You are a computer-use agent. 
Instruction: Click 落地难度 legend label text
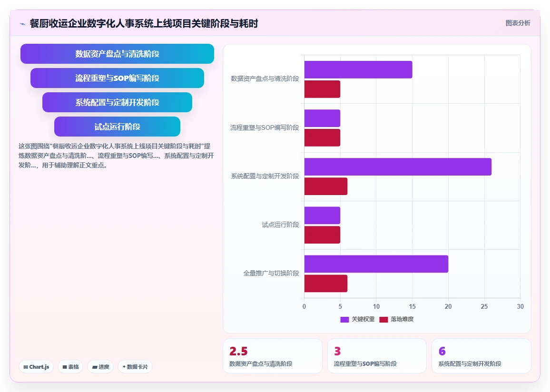(x=402, y=319)
